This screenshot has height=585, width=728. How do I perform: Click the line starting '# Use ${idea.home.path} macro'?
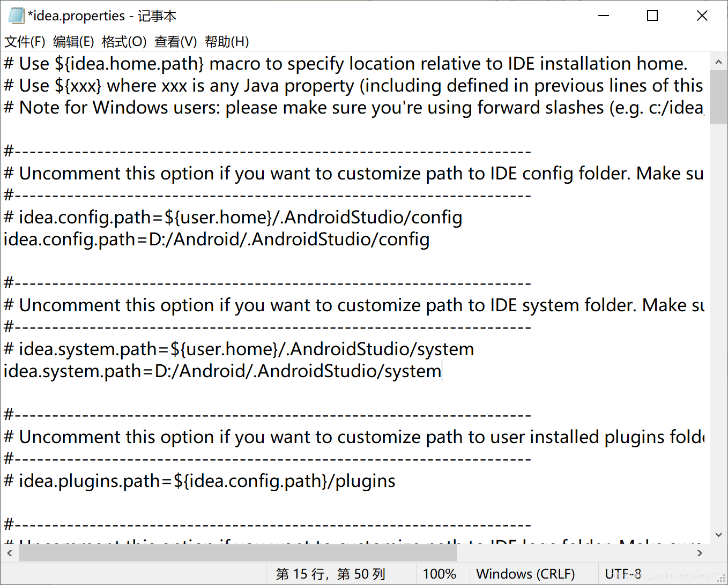coord(345,63)
